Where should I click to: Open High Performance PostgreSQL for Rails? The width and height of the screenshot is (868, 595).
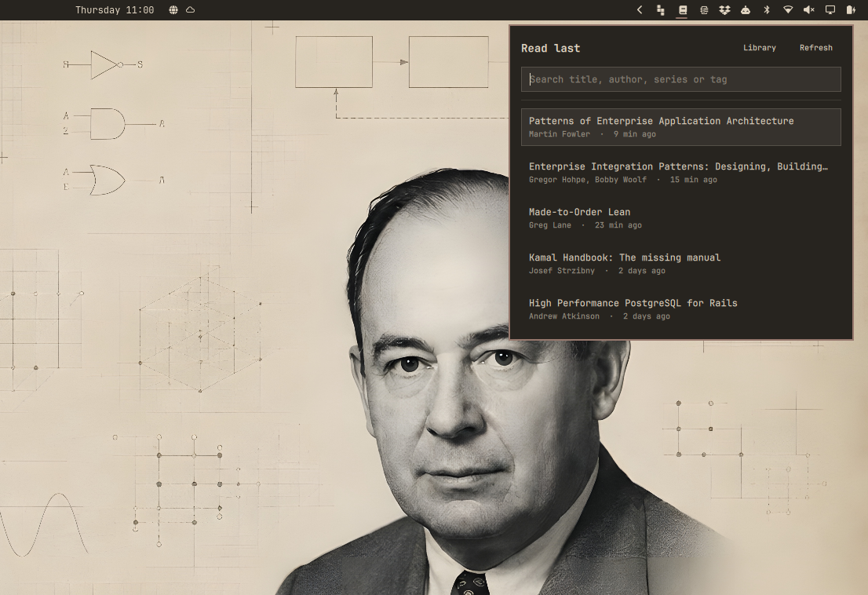[681, 308]
